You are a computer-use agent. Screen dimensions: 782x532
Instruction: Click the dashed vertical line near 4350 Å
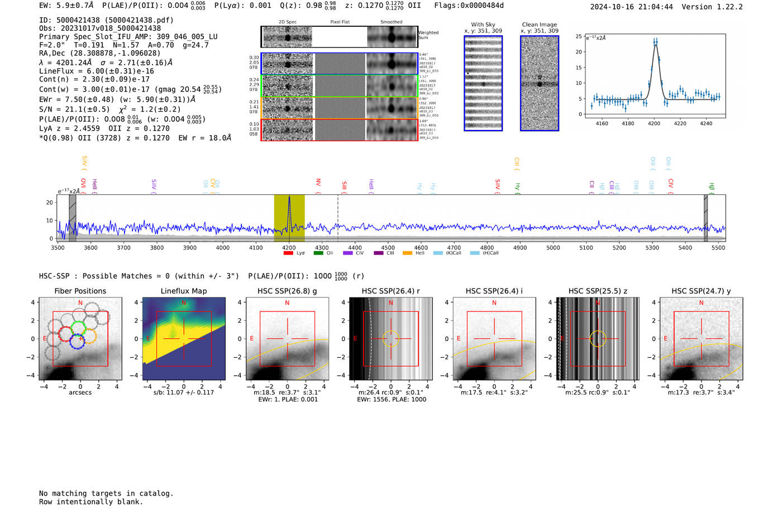point(338,218)
